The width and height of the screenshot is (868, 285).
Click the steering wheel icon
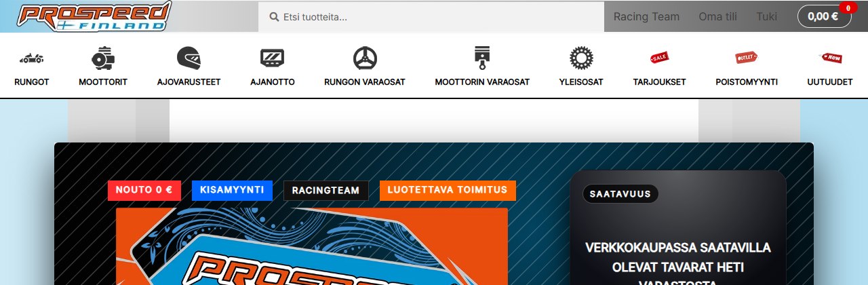tap(365, 59)
